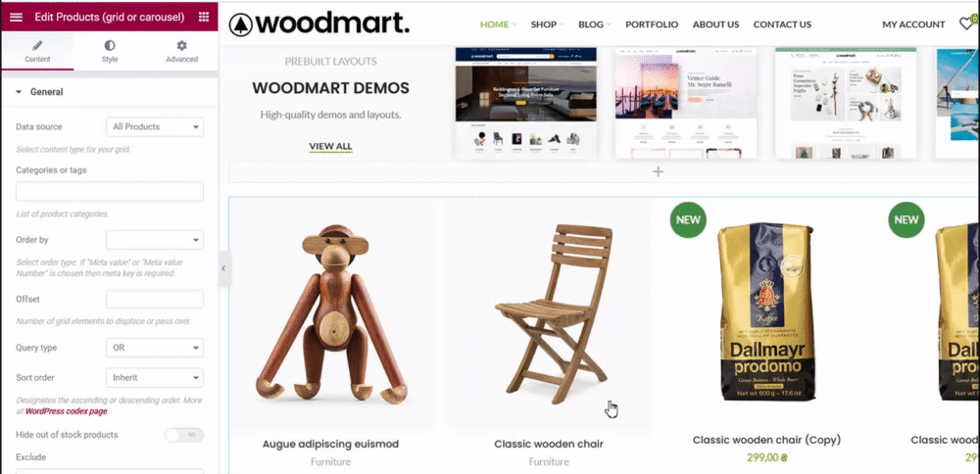Go to PORTFOLIO in the navigation
980x474 pixels.
(x=652, y=24)
